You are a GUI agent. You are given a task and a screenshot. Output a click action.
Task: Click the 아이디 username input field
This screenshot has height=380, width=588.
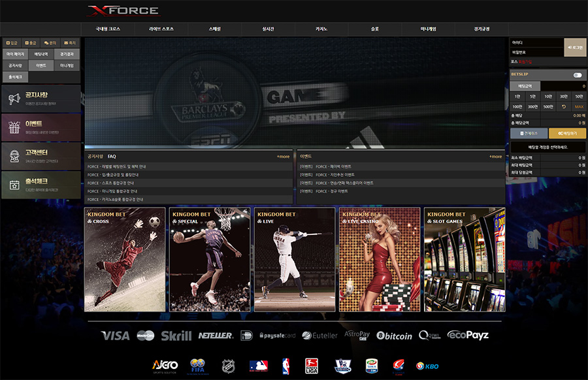536,42
